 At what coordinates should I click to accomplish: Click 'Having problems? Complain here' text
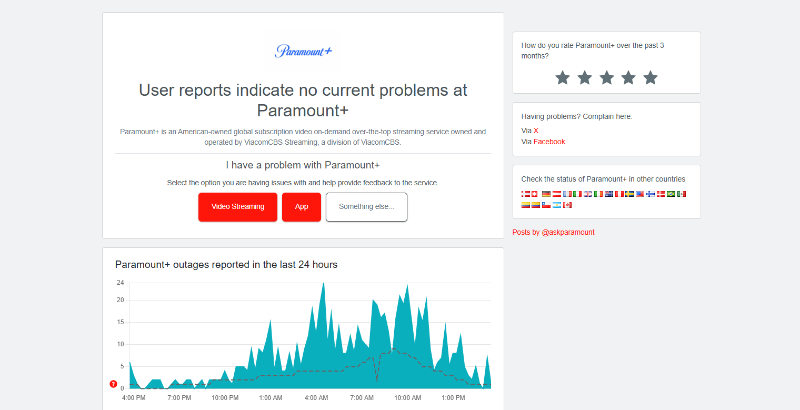coord(577,117)
